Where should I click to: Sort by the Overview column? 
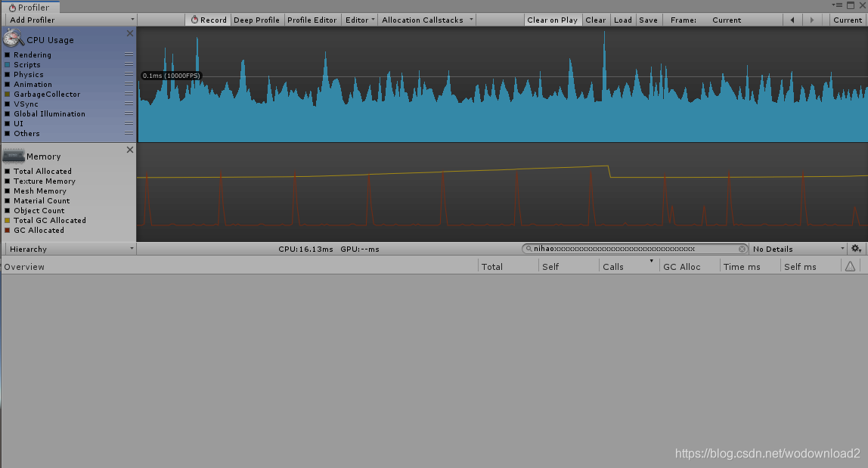pos(239,266)
